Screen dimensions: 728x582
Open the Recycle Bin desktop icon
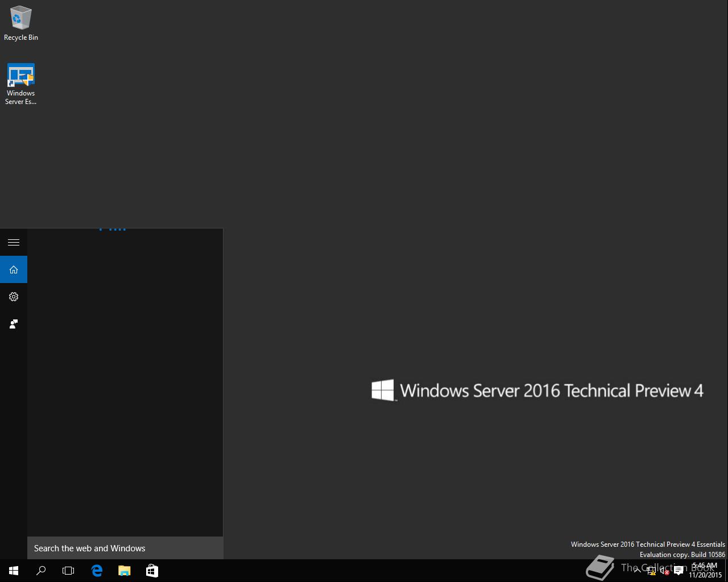click(21, 24)
